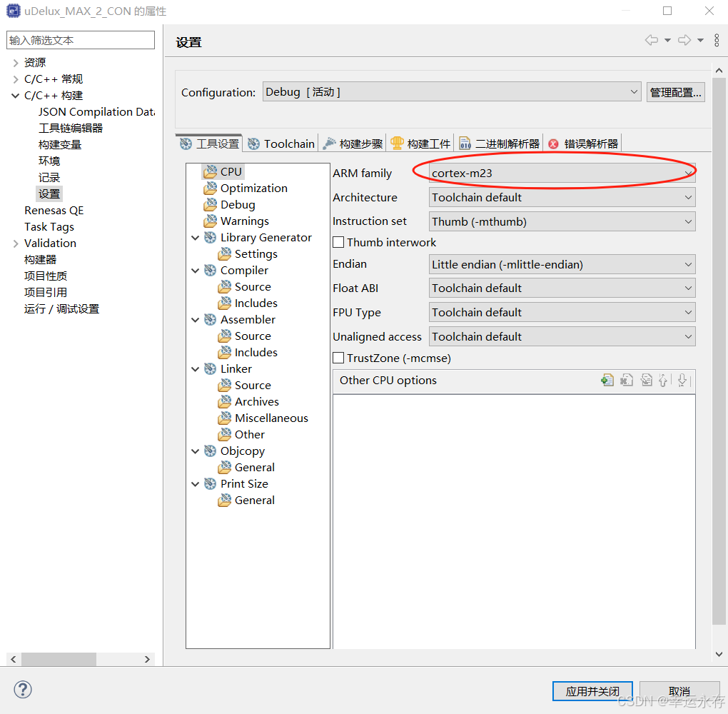Click the move up icon in Other CPU options
This screenshot has height=714, width=728.
(x=663, y=380)
